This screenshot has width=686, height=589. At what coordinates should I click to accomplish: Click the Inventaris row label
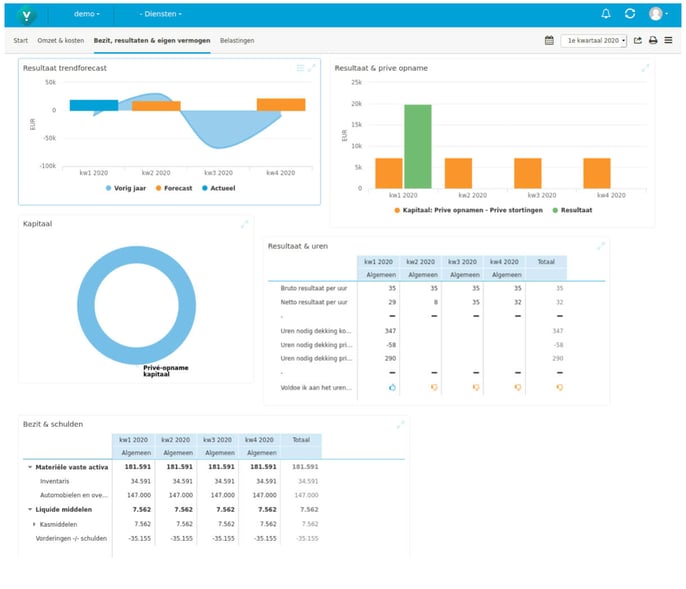55,481
